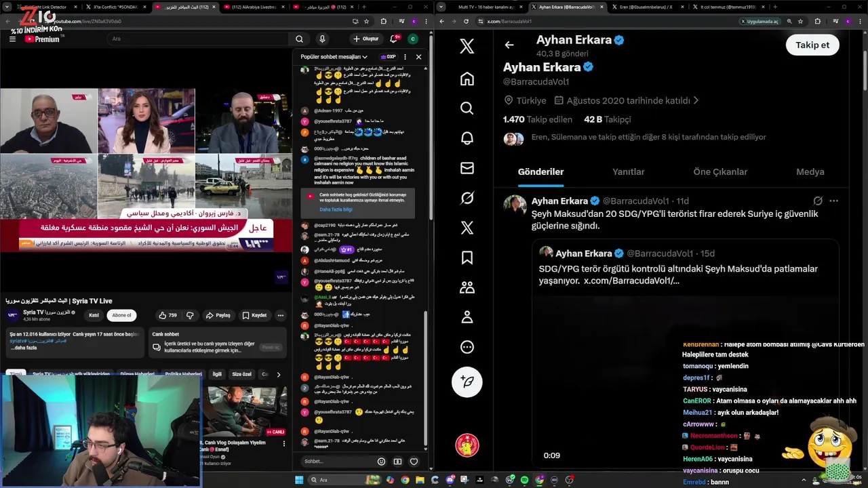Image resolution: width=868 pixels, height=488 pixels.
Task: Like the Syria TV Live video
Action: 167,315
